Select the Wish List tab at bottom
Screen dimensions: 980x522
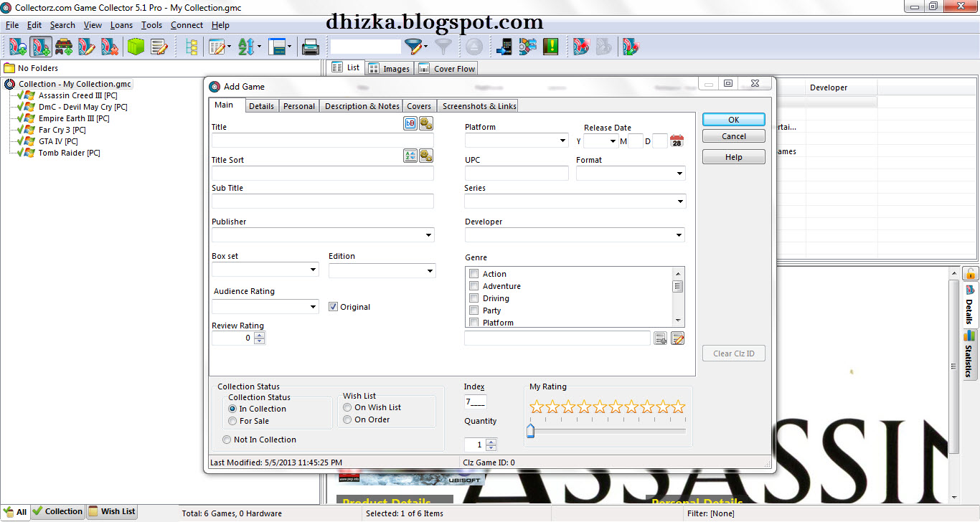(111, 511)
